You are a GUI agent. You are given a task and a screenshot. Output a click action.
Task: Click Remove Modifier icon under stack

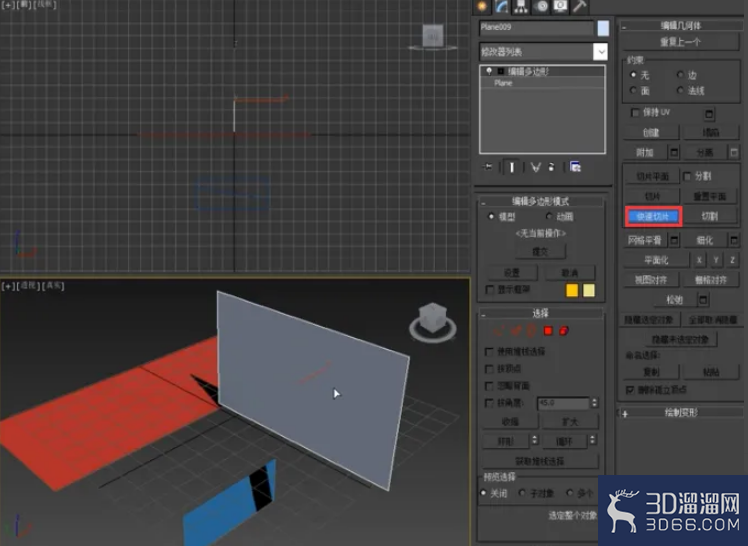551,167
